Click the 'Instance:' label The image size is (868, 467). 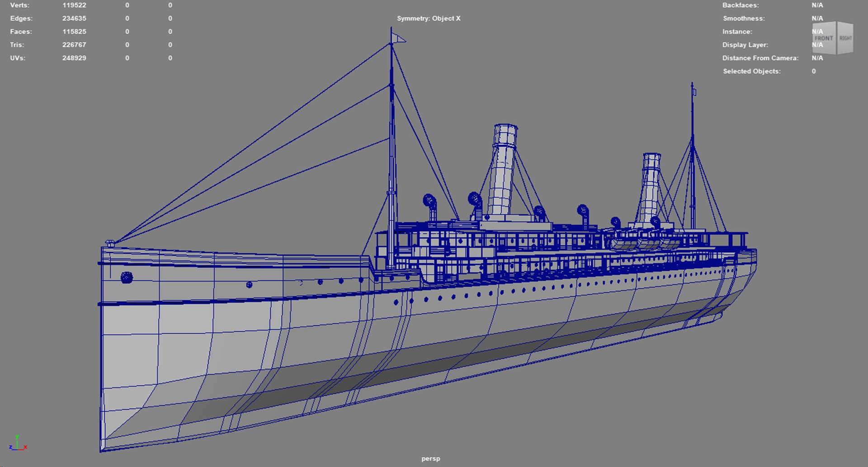click(x=737, y=32)
